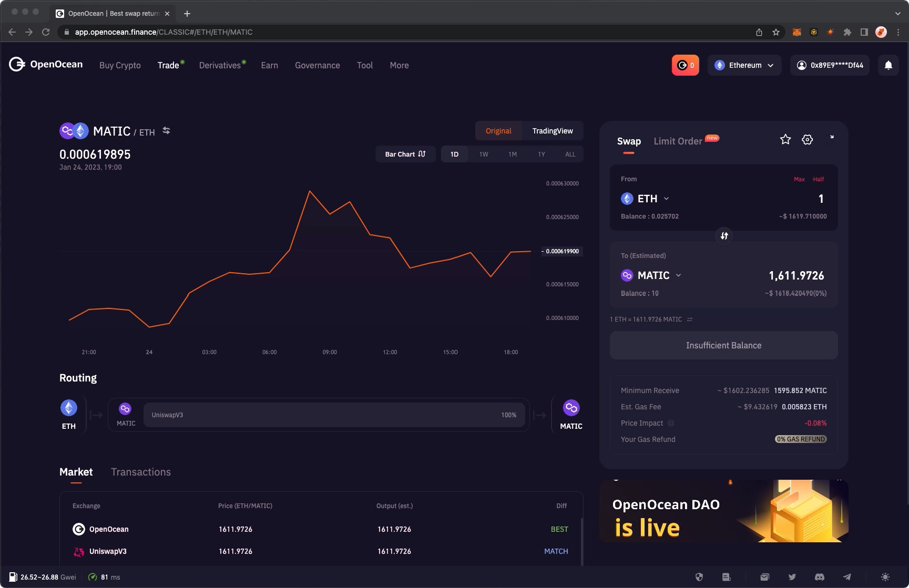This screenshot has height=588, width=909.
Task: Switch From and To tokens
Action: [724, 236]
